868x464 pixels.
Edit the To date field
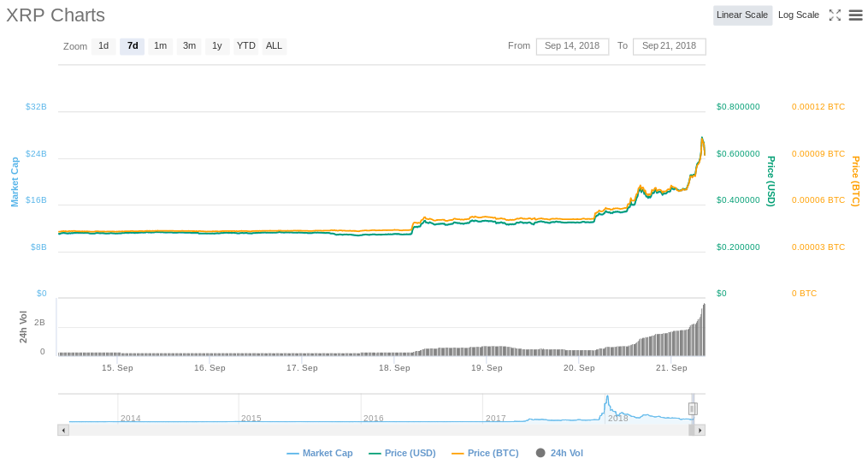pos(670,46)
